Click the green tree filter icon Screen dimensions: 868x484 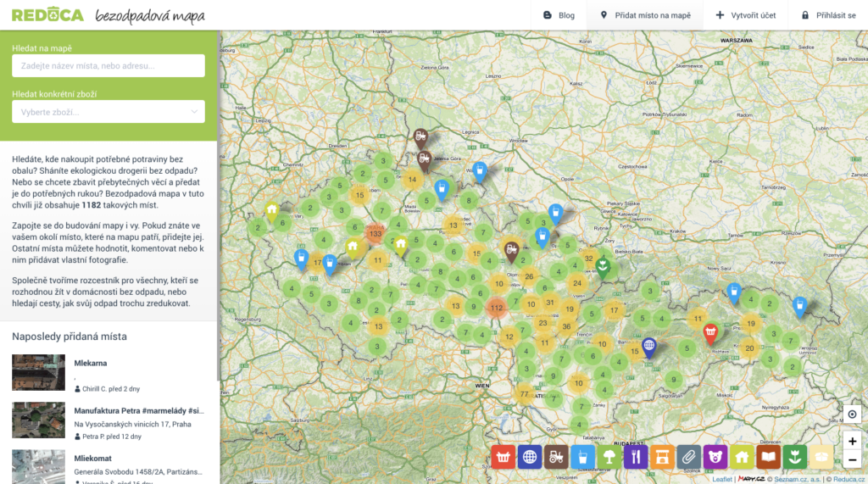click(x=609, y=458)
